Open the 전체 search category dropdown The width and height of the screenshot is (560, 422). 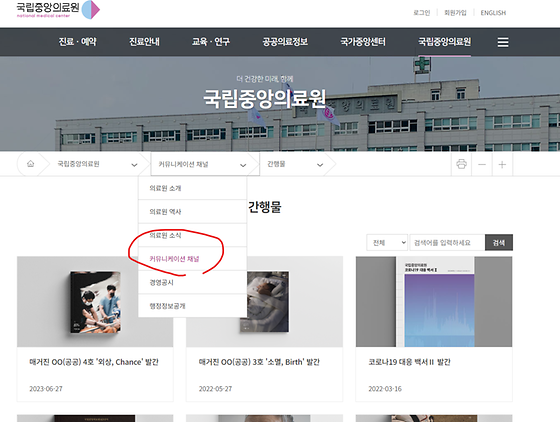[387, 243]
